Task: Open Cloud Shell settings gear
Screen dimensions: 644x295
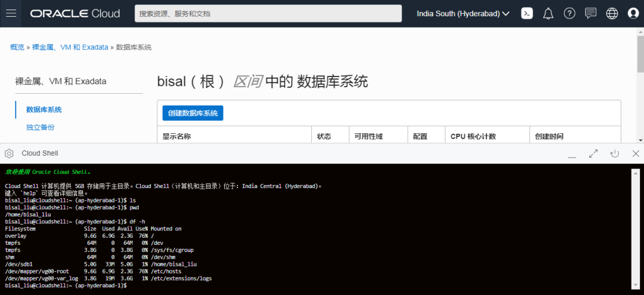Action: [8, 153]
